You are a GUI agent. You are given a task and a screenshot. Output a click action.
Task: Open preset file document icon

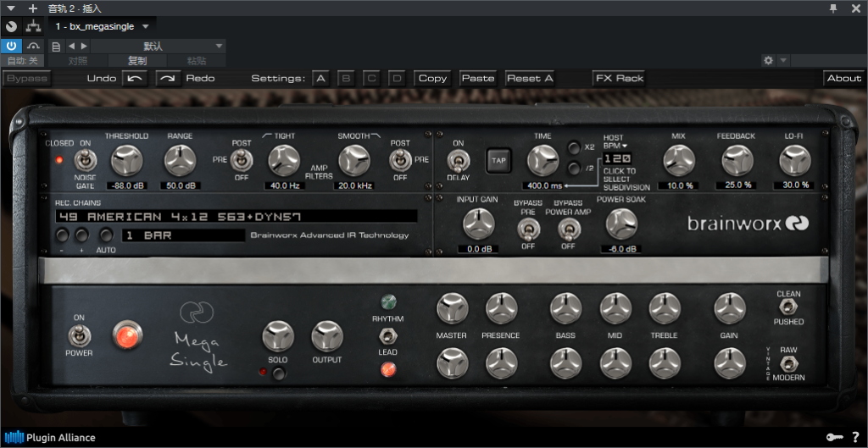[56, 46]
